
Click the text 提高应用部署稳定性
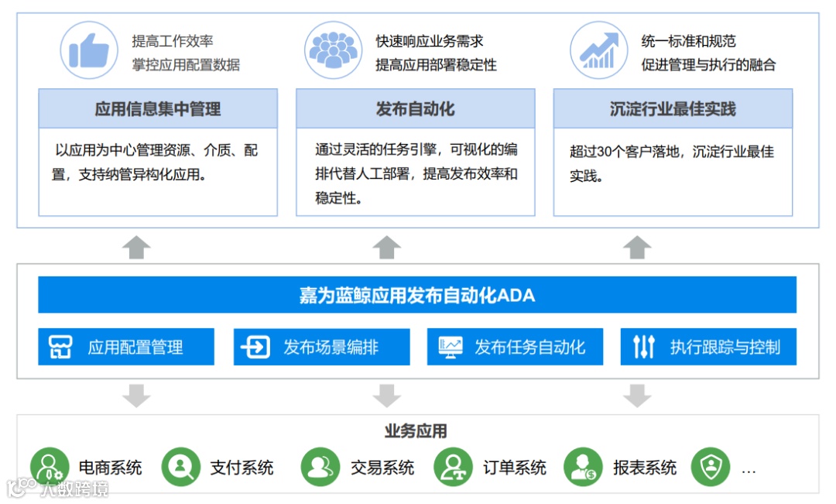pos(436,64)
